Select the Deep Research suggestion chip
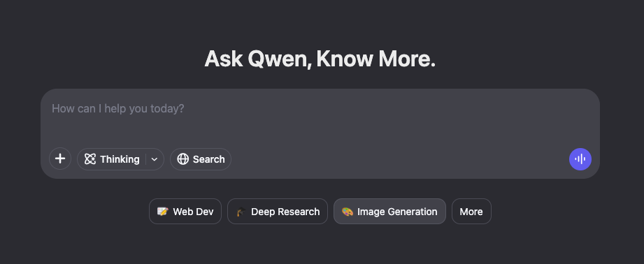 point(278,212)
